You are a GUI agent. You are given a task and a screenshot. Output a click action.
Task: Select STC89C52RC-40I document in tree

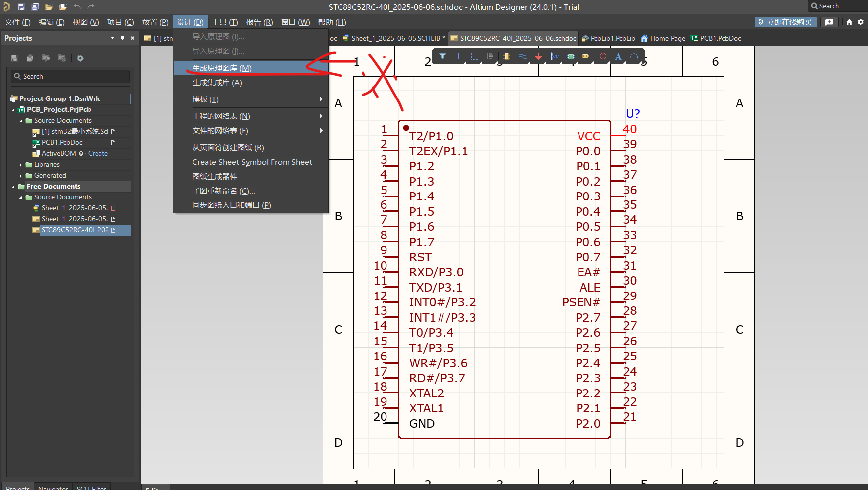pyautogui.click(x=75, y=230)
